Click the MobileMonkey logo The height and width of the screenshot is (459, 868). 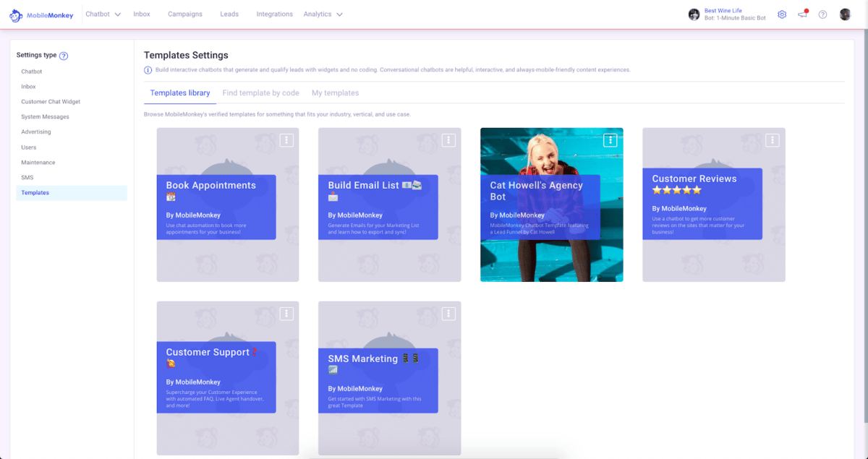(41, 15)
